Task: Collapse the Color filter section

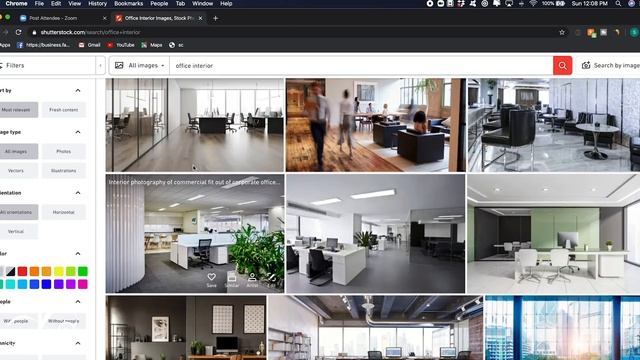Action: click(x=78, y=253)
